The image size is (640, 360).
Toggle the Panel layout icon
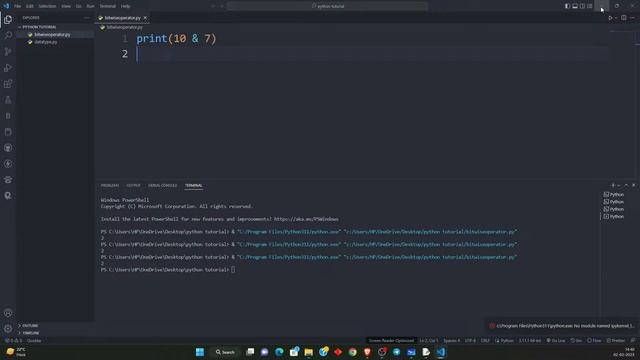tap(575, 6)
